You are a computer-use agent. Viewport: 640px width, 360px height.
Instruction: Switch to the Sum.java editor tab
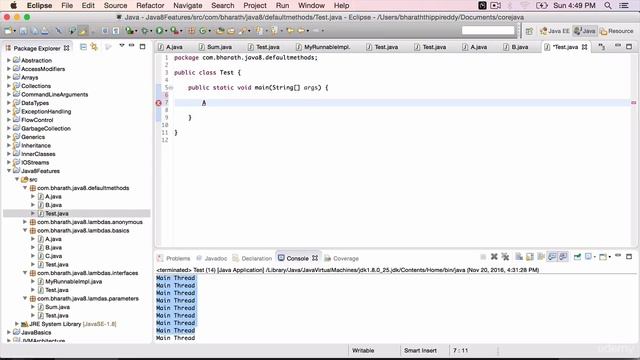click(x=216, y=47)
